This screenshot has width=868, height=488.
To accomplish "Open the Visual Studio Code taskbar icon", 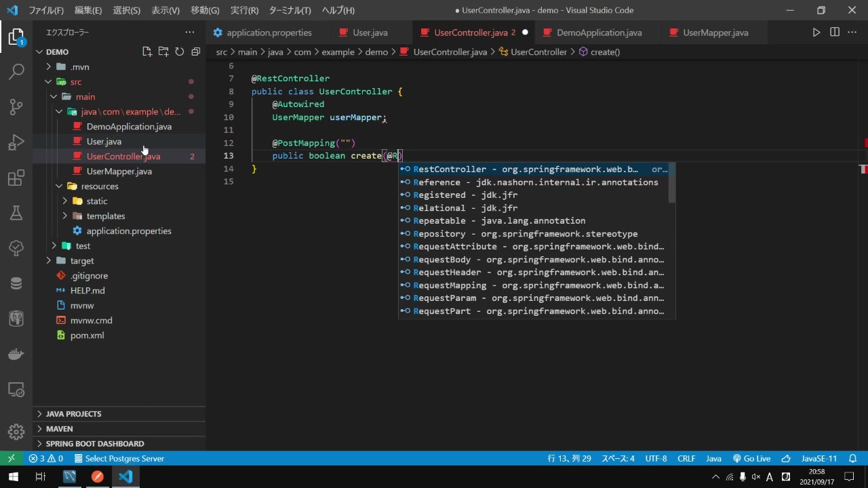I will point(125,476).
